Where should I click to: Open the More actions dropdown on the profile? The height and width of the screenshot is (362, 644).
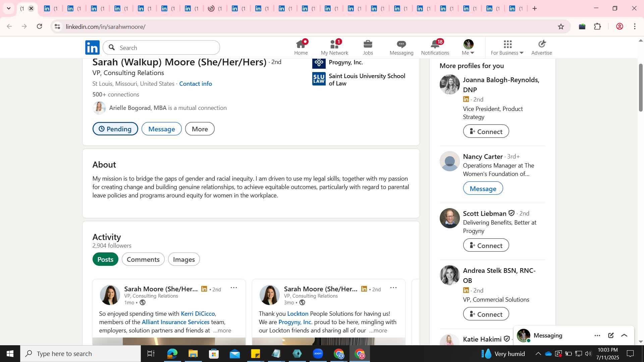[200, 129]
